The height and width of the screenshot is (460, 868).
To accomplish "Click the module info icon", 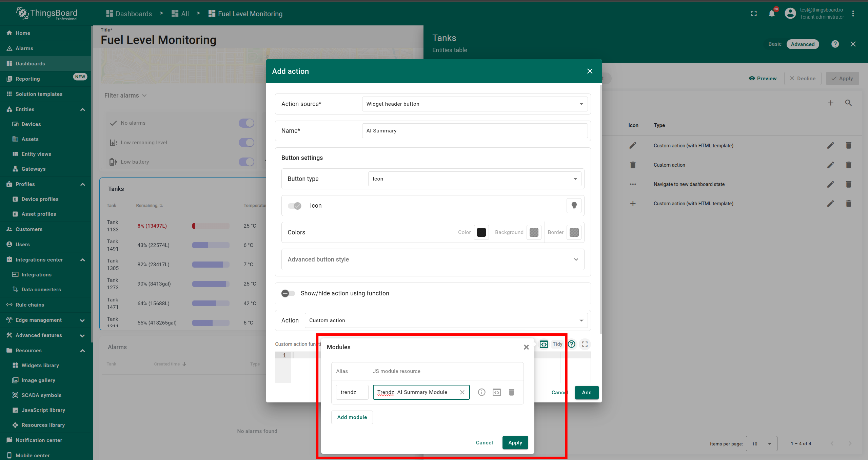I will click(481, 392).
